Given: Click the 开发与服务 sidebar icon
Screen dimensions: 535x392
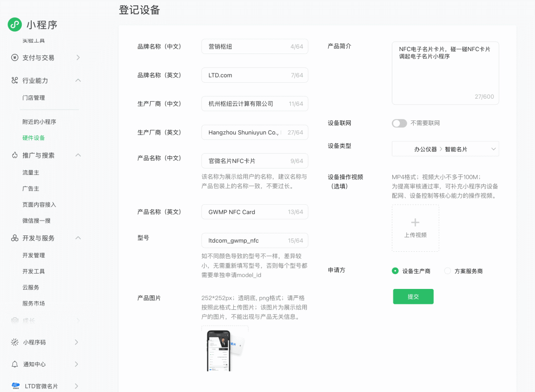Looking at the screenshot, I should [x=15, y=238].
